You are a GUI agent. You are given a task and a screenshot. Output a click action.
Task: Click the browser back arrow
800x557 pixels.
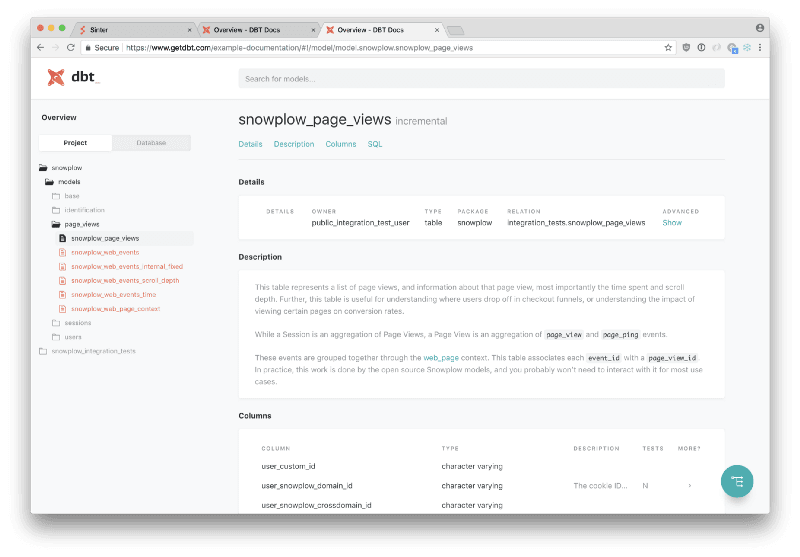pyautogui.click(x=41, y=47)
